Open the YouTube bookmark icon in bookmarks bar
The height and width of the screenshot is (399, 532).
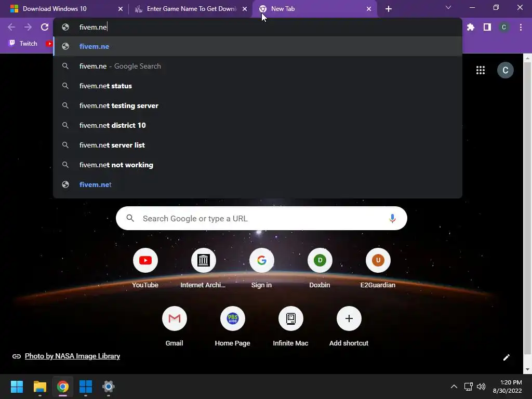49,44
